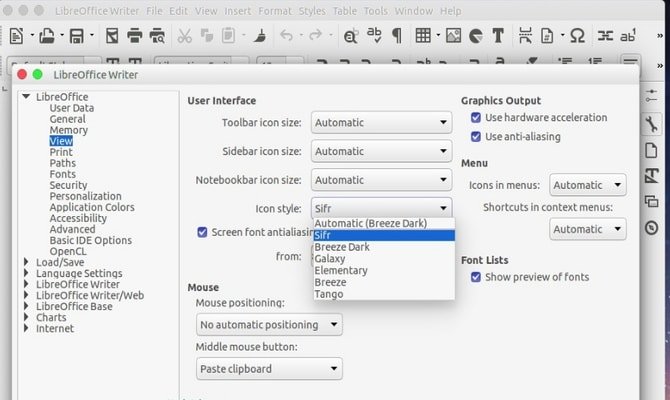Open Toolbar icon size dropdown
Screen dimensions: 670x400
pos(381,123)
